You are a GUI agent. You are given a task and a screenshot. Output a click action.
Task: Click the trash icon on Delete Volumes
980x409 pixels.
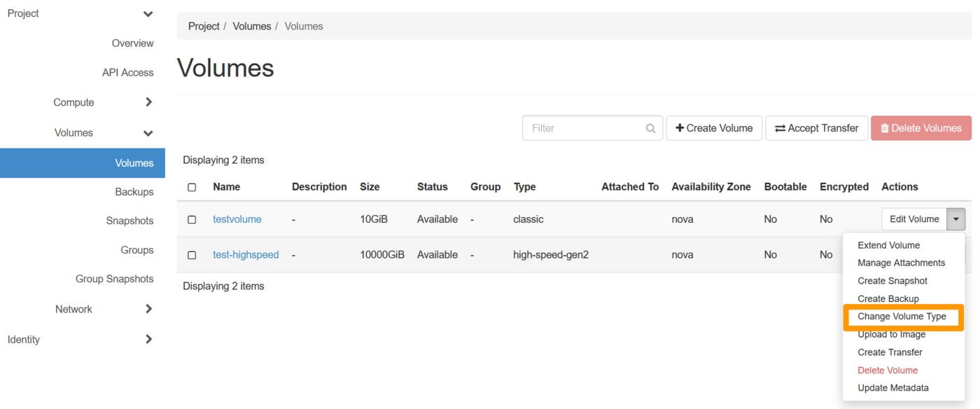(883, 127)
